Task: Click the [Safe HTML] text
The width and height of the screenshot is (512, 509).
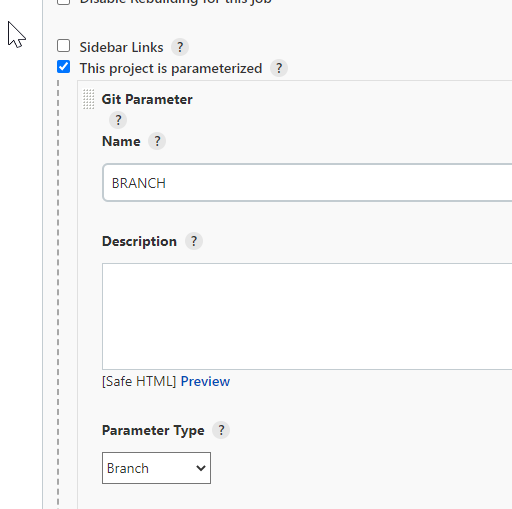Action: point(139,381)
